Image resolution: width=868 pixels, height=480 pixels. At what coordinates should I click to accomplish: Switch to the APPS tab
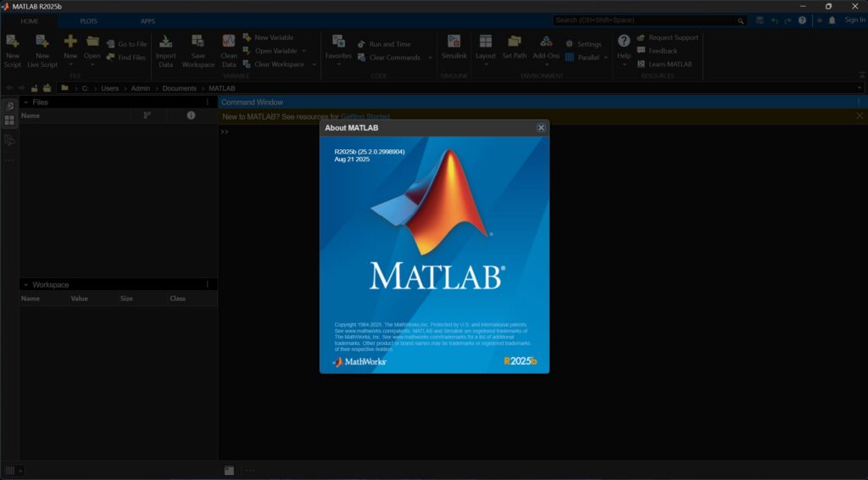tap(147, 21)
